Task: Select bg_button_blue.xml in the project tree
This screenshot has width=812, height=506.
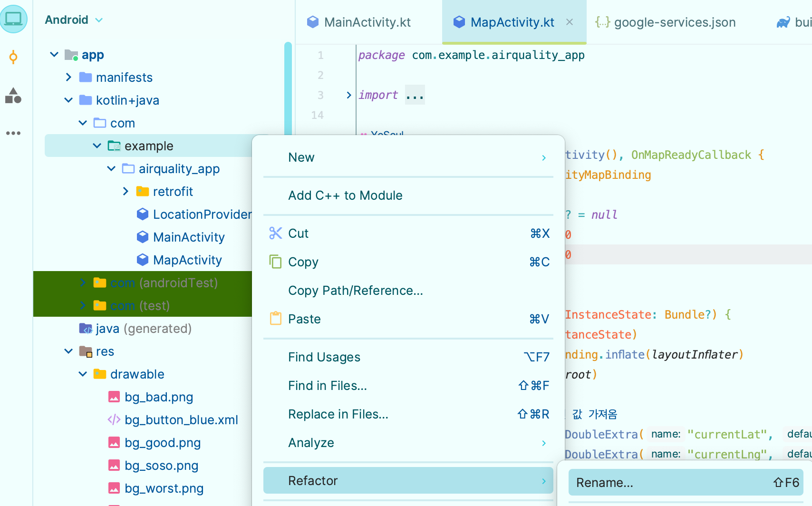Action: coord(181,419)
